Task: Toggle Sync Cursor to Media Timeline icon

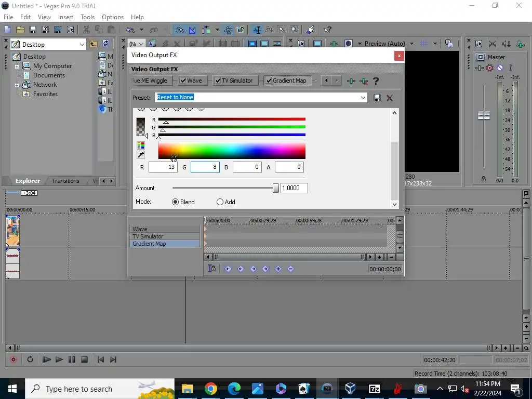Action: point(212,269)
